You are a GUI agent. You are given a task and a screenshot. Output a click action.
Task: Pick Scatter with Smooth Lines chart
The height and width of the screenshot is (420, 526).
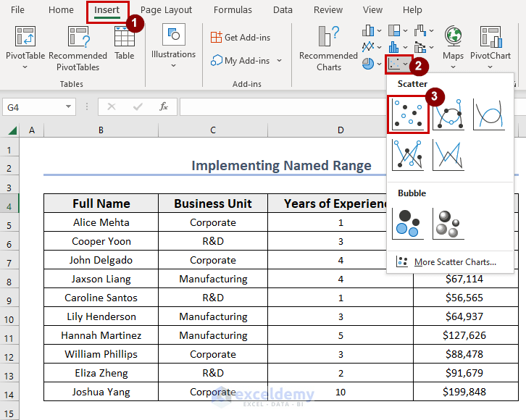(x=489, y=114)
